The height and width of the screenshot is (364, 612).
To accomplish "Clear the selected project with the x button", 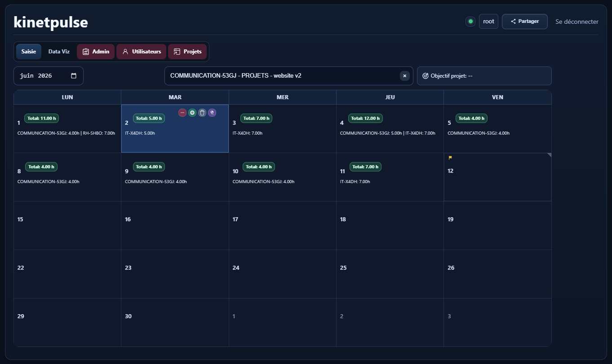I will 404,76.
